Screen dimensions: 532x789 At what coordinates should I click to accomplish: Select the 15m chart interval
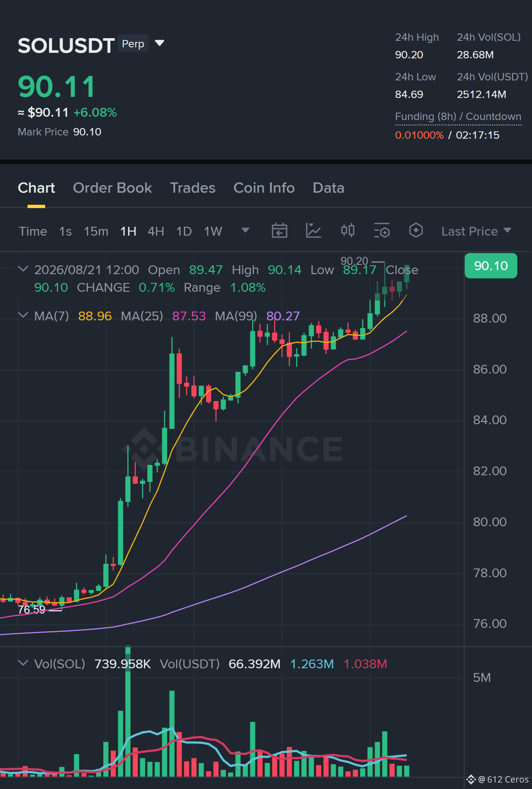96,231
